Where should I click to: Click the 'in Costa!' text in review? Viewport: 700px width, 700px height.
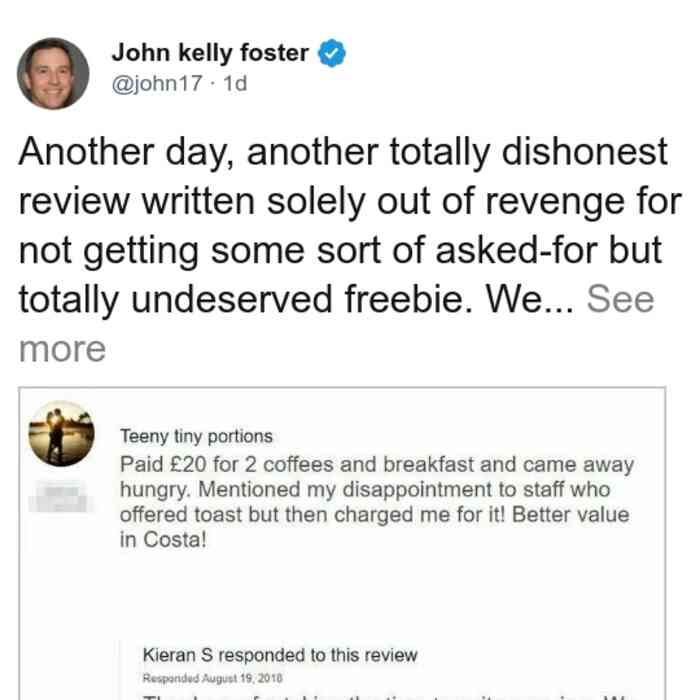[163, 540]
